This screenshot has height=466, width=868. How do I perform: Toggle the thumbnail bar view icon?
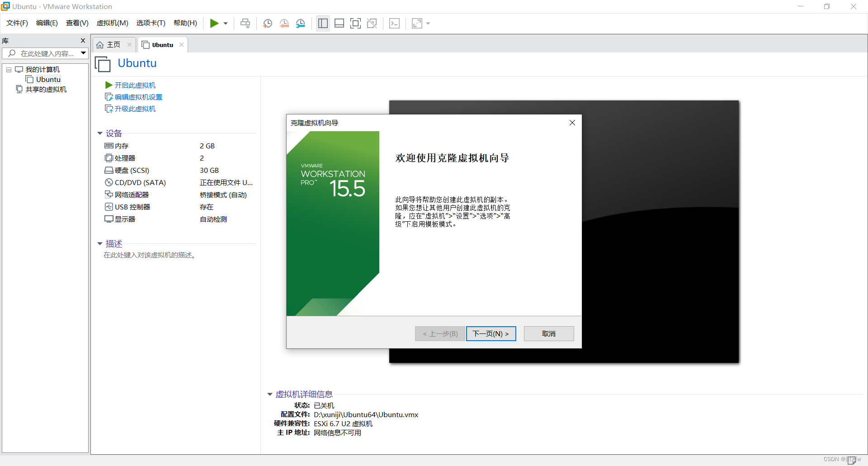(339, 23)
